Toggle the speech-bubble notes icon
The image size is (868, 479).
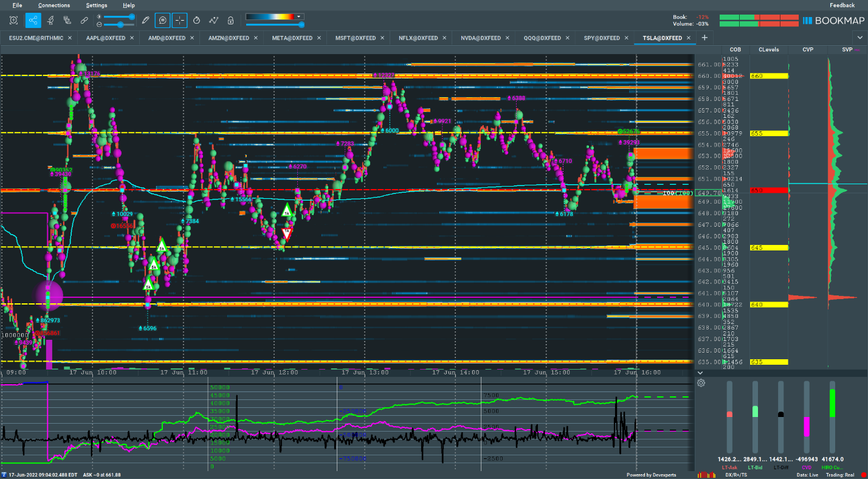[x=163, y=20]
